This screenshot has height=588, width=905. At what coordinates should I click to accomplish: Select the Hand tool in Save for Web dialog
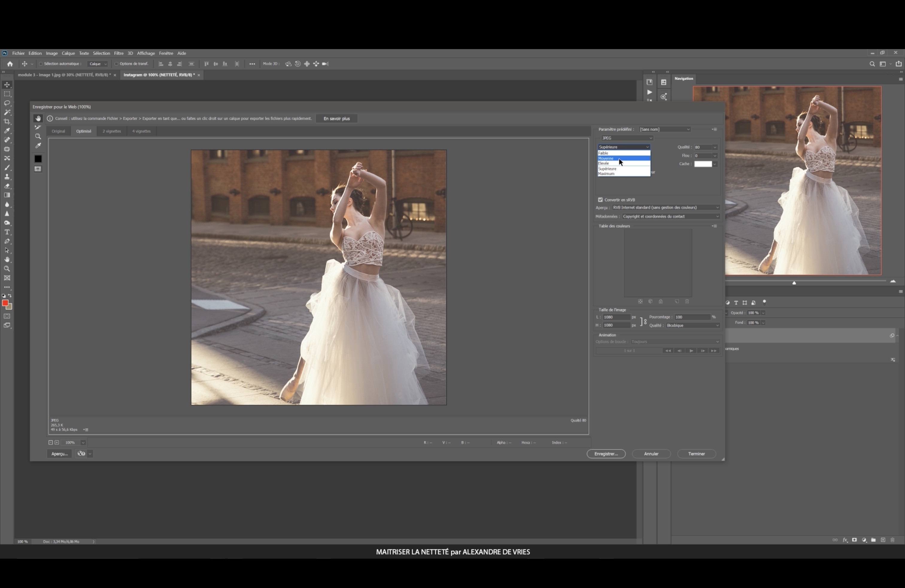[x=38, y=119]
